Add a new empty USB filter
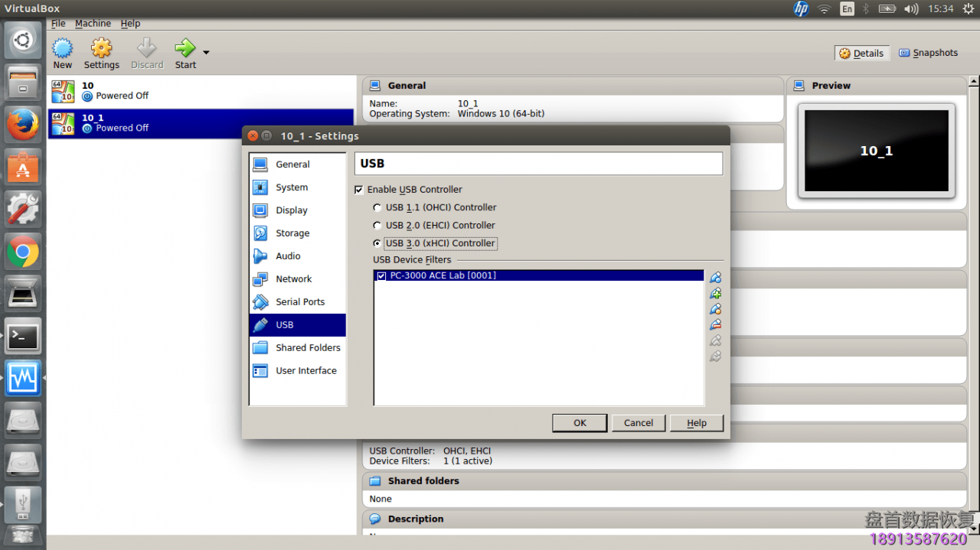Screen dimensions: 980x550 coord(715,277)
